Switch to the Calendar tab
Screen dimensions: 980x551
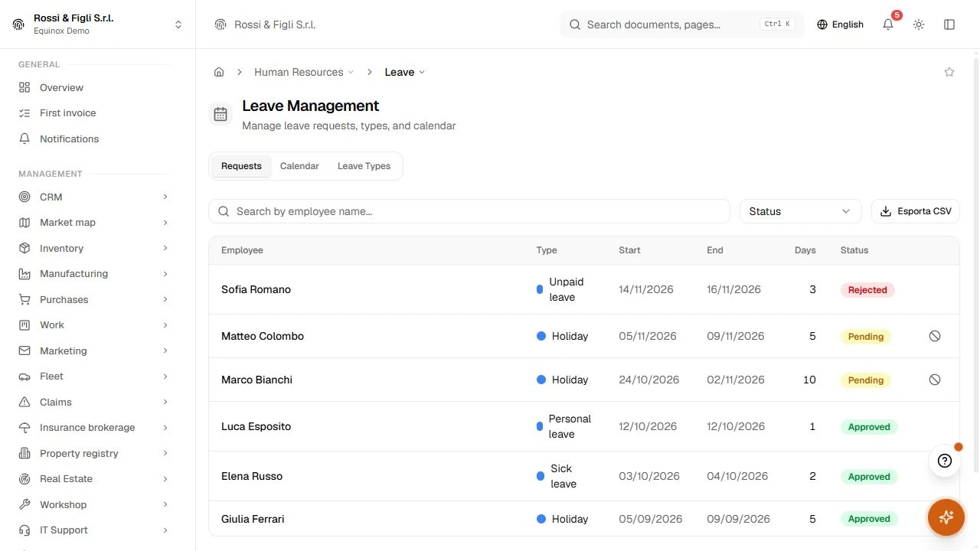[299, 166]
